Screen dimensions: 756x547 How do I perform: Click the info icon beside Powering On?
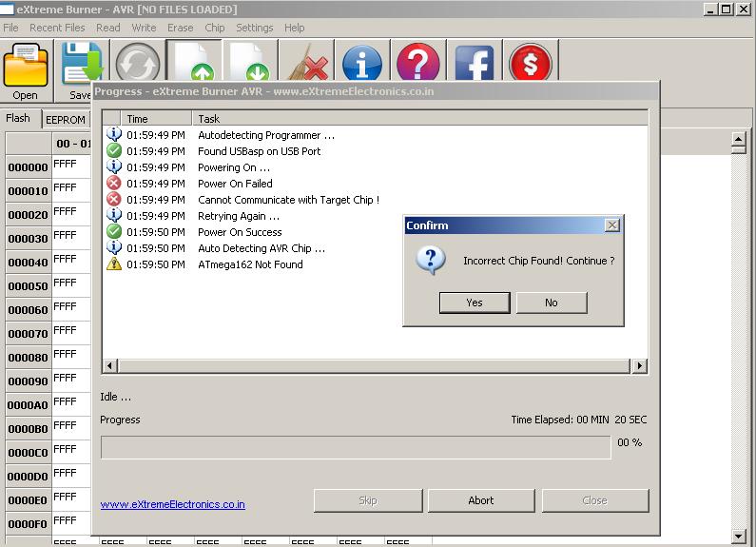(x=114, y=166)
